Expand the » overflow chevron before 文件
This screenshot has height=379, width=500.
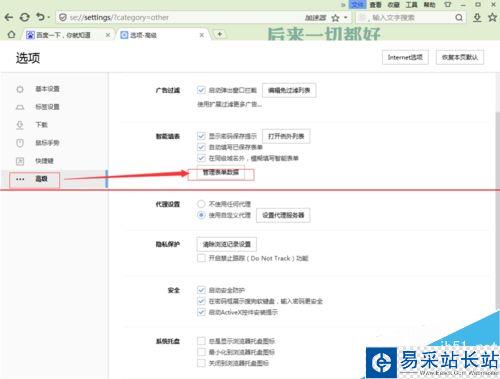(343, 5)
